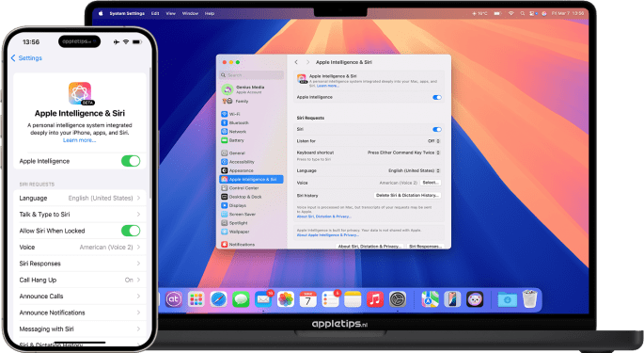644x353 pixels.
Task: Click Search field in Settings sidebar
Action: point(251,75)
